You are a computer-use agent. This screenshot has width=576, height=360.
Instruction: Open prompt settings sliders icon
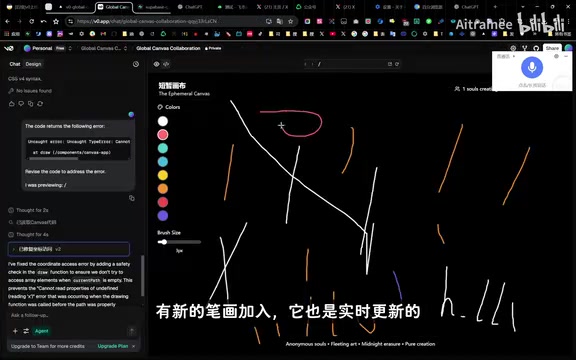click(26, 331)
